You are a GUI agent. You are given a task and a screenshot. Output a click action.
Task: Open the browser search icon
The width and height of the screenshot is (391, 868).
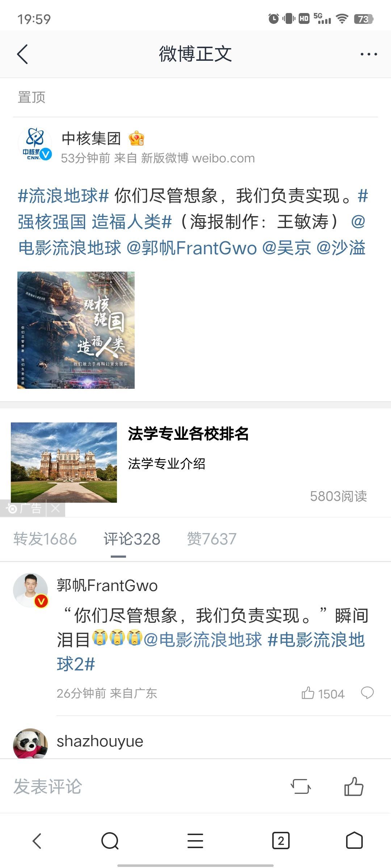[110, 841]
